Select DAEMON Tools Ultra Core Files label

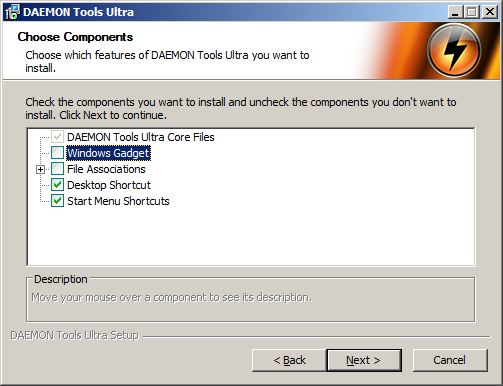tap(141, 137)
